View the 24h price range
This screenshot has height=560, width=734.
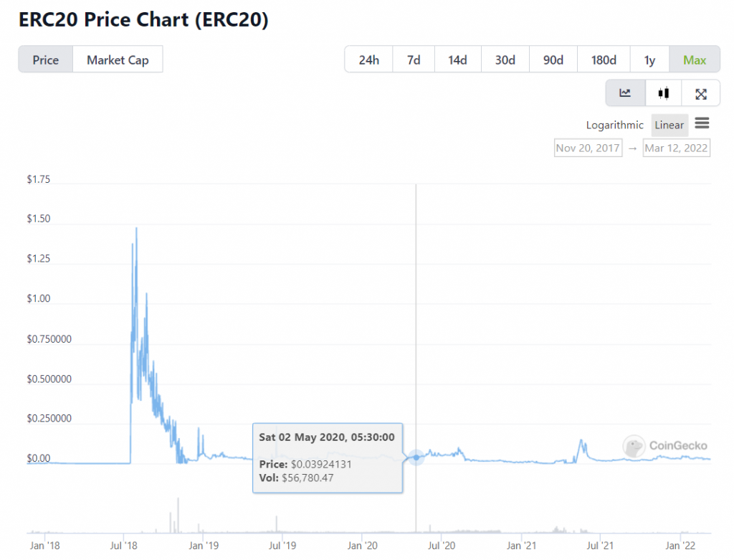(x=368, y=60)
